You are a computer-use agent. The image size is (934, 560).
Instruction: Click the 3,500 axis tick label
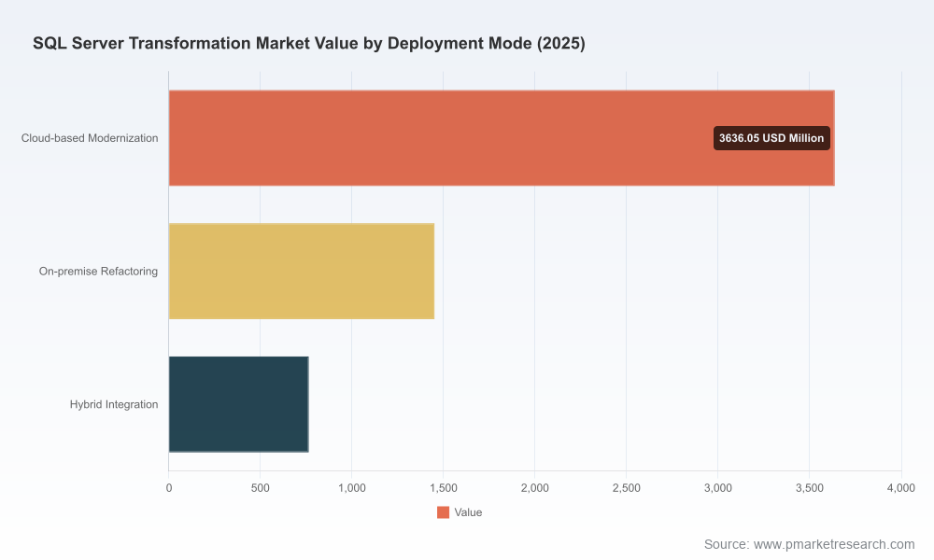pyautogui.click(x=810, y=488)
